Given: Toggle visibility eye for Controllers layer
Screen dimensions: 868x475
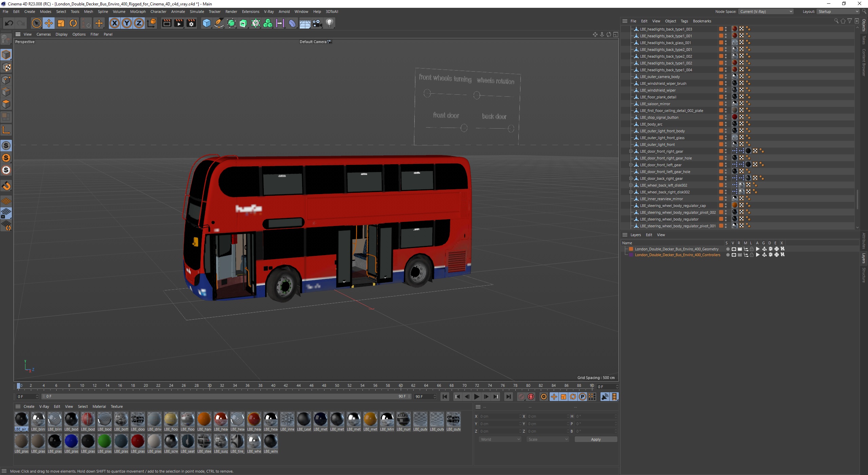Looking at the screenshot, I should coord(734,255).
